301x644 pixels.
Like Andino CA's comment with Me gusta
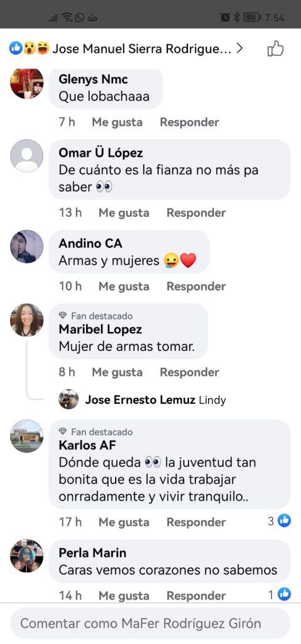click(124, 286)
